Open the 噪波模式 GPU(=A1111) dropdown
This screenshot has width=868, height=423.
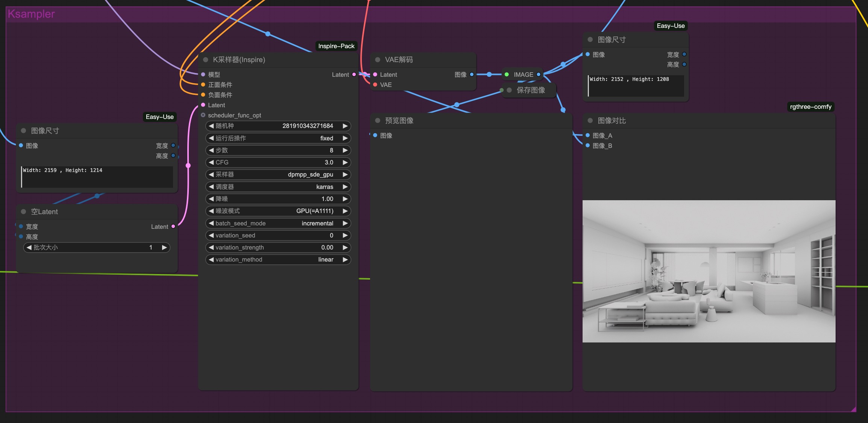[x=278, y=211]
